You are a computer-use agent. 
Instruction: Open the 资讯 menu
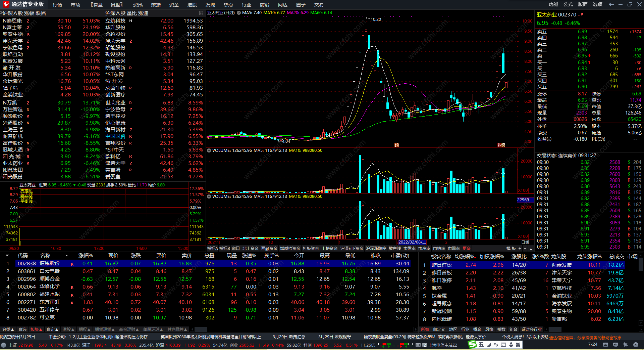[x=138, y=5]
